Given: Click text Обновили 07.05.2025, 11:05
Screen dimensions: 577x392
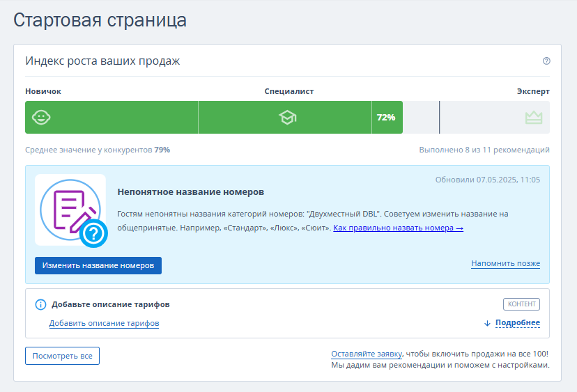Looking at the screenshot, I should coord(488,180).
